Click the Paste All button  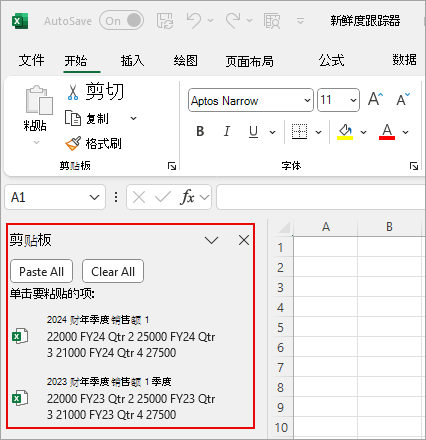click(x=42, y=271)
